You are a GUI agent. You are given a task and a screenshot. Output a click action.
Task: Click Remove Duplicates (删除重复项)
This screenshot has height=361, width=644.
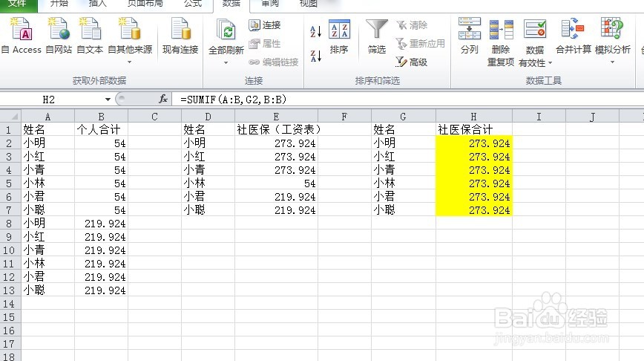(501, 42)
